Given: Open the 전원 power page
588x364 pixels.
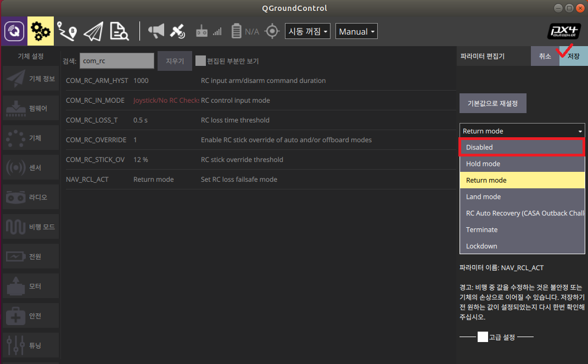Looking at the screenshot, I should pyautogui.click(x=31, y=256).
